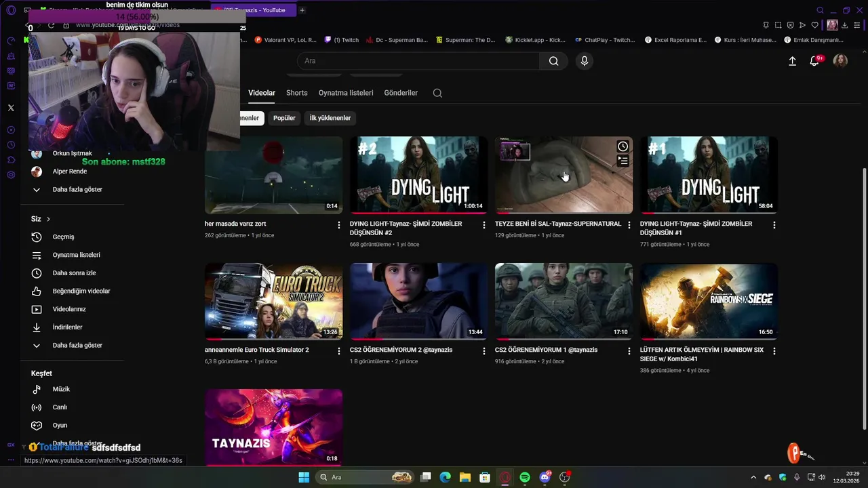868x488 pixels.
Task: Show hidden icons in system tray
Action: [x=753, y=478]
